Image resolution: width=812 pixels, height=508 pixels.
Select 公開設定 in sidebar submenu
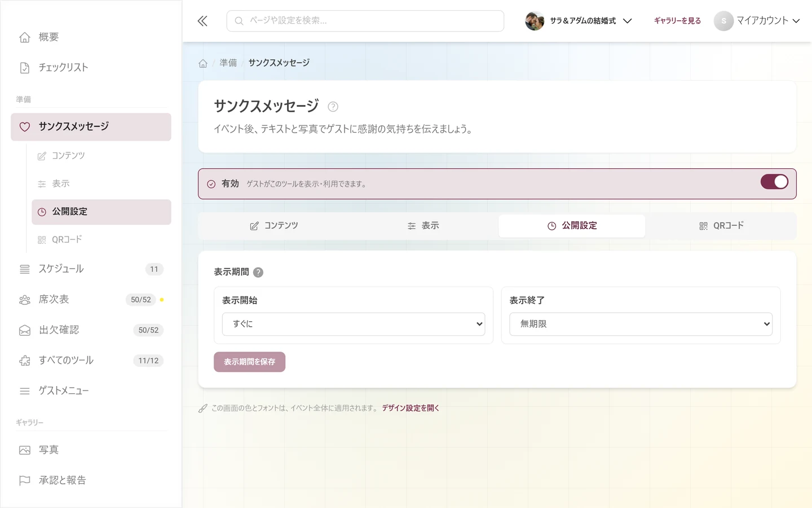[x=101, y=212]
